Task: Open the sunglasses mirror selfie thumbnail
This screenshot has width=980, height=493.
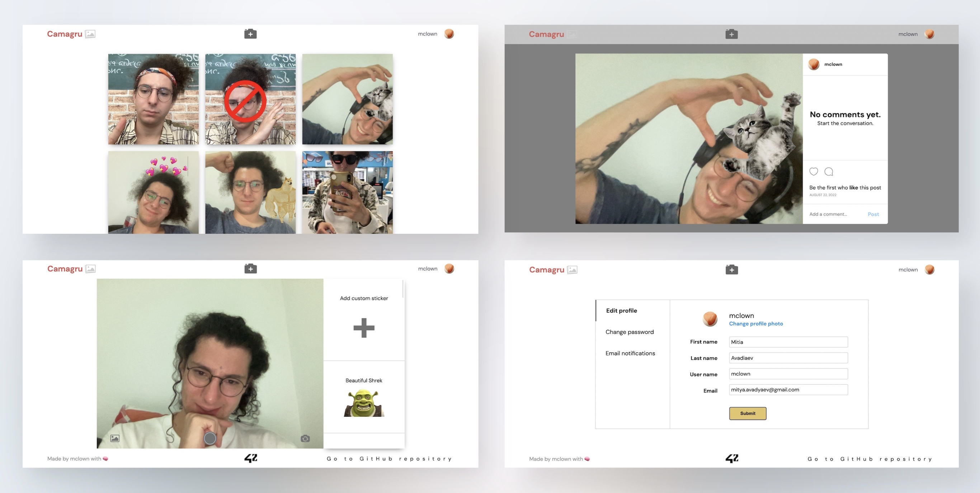Action: click(x=347, y=192)
